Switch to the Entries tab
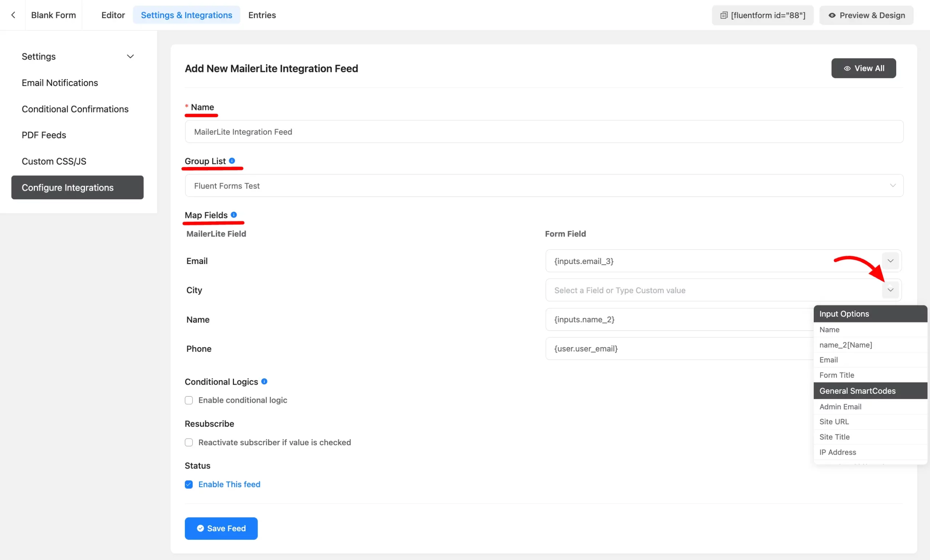 [262, 15]
